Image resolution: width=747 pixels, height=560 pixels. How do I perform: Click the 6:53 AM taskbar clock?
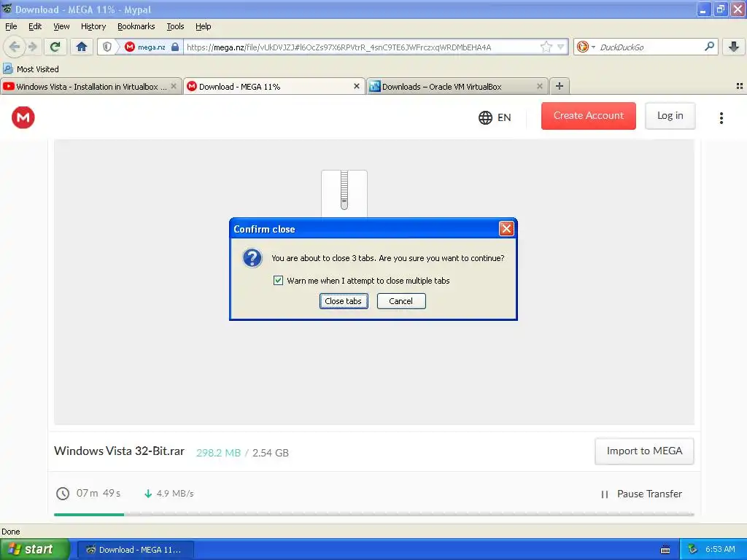720,550
